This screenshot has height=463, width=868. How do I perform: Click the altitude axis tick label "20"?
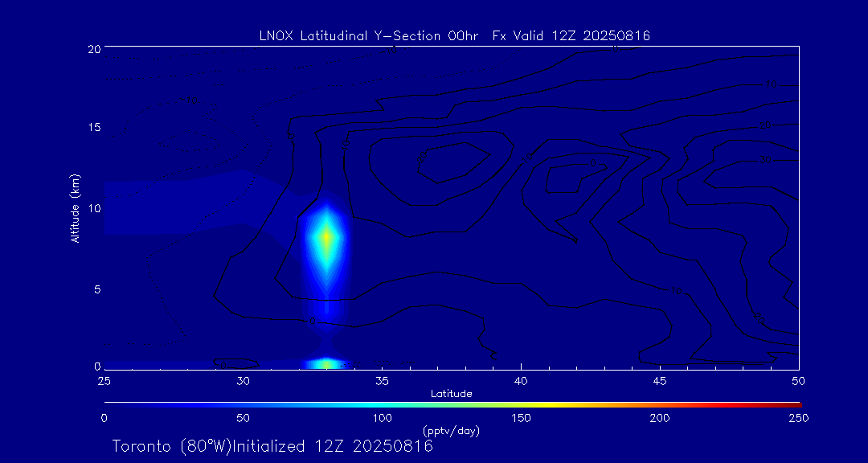95,48
